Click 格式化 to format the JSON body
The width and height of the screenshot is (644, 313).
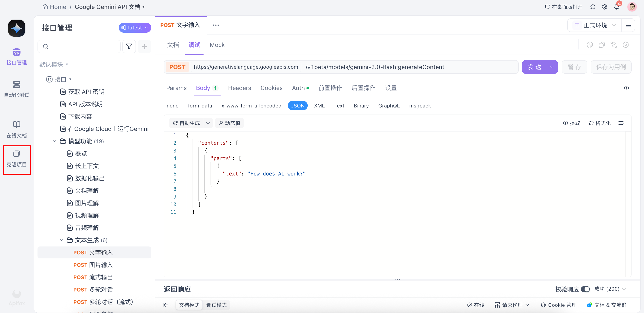point(600,123)
